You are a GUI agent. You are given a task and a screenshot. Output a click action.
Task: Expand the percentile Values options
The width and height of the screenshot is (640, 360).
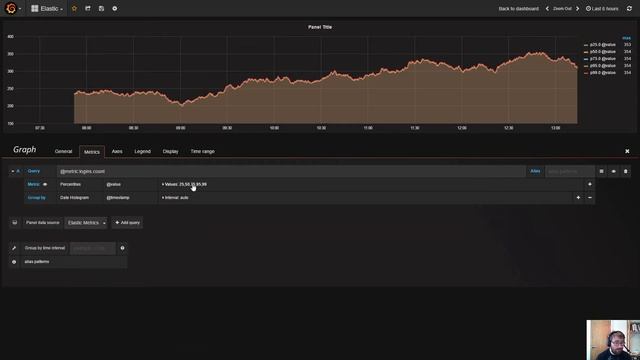[x=184, y=184]
